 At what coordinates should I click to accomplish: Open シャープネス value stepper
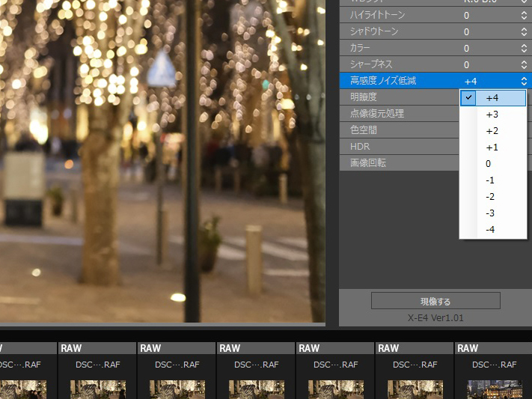[524, 64]
